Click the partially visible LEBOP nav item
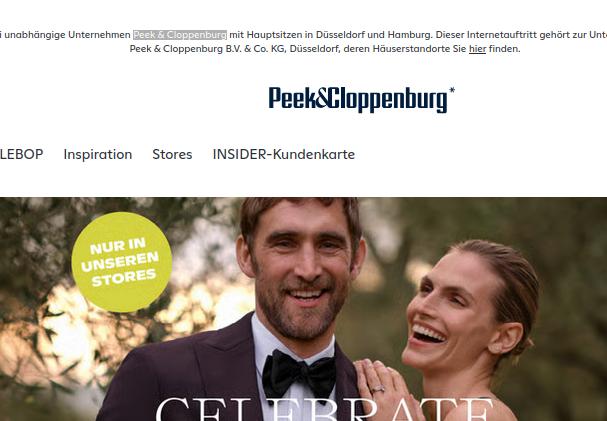This screenshot has width=607, height=421. [x=21, y=154]
